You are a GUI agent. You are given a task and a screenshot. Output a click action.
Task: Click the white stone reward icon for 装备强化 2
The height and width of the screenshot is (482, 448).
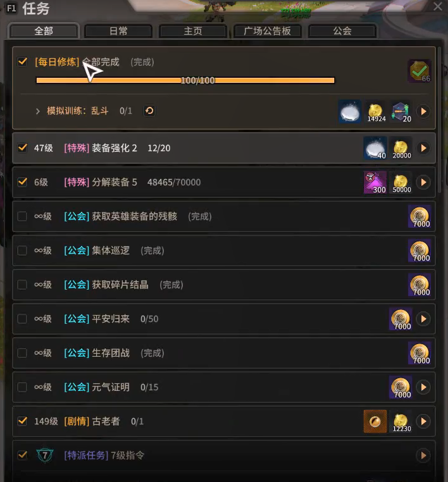375,148
